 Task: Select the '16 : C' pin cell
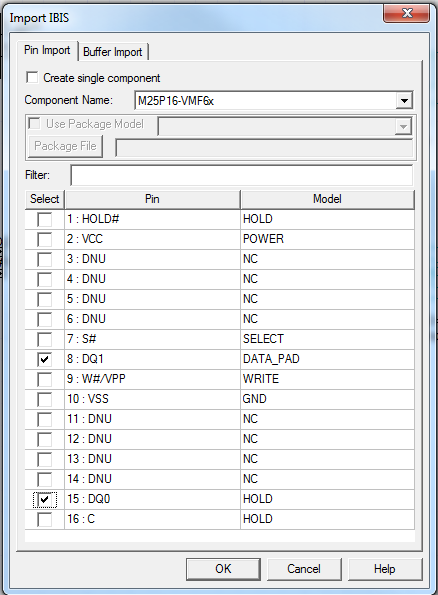click(x=152, y=519)
